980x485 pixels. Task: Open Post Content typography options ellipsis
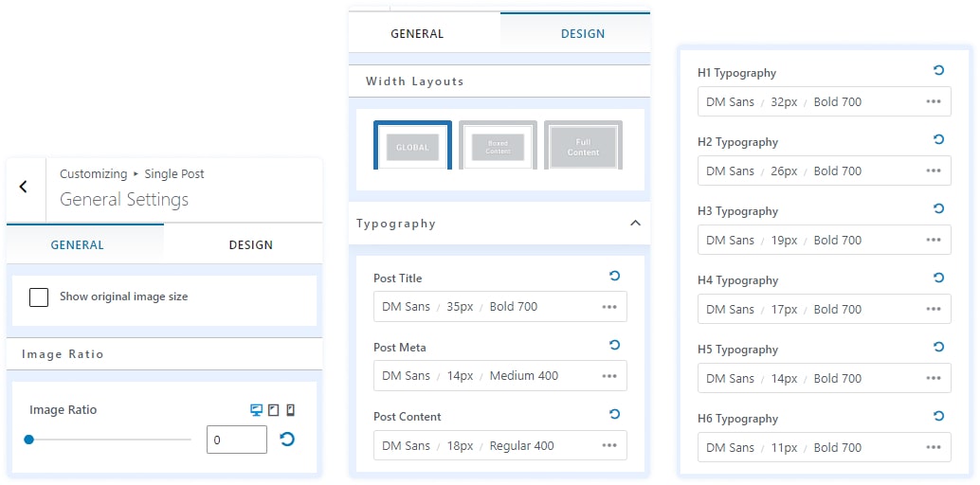(x=609, y=446)
